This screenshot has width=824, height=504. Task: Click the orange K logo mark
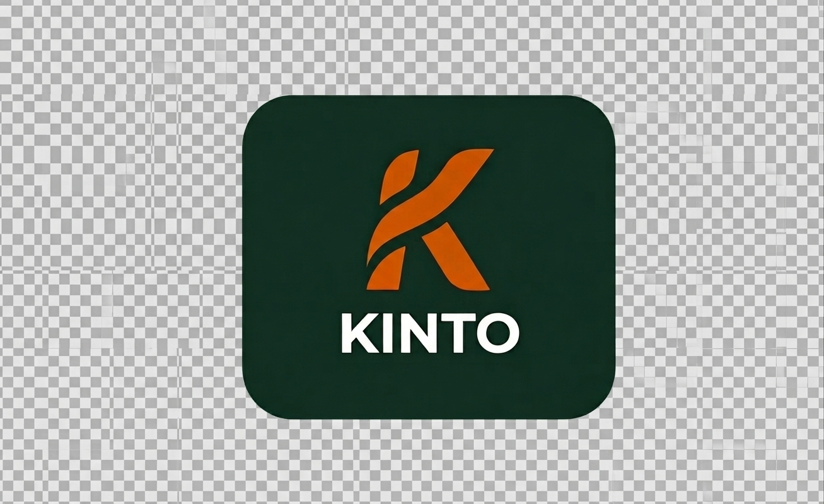pos(430,219)
